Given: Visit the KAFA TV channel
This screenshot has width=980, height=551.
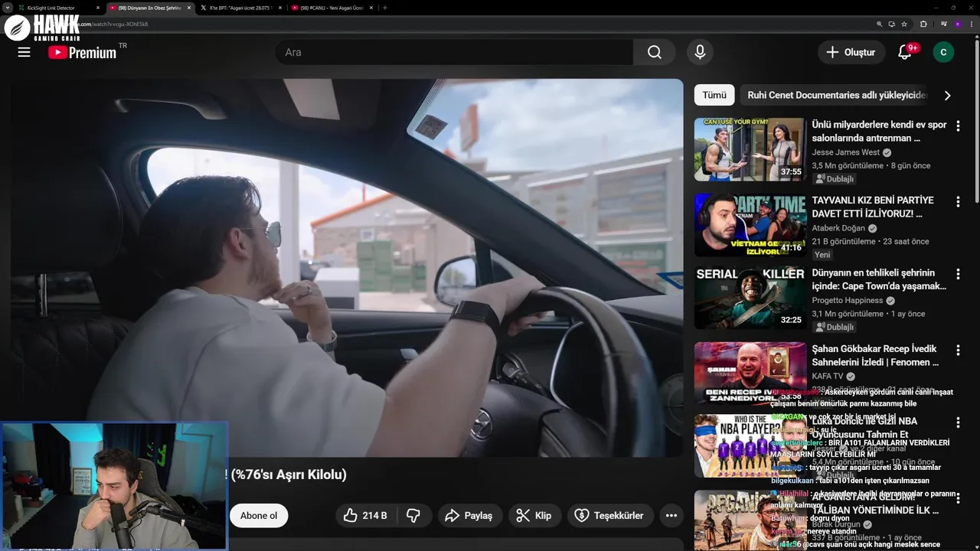Looking at the screenshot, I should [828, 377].
